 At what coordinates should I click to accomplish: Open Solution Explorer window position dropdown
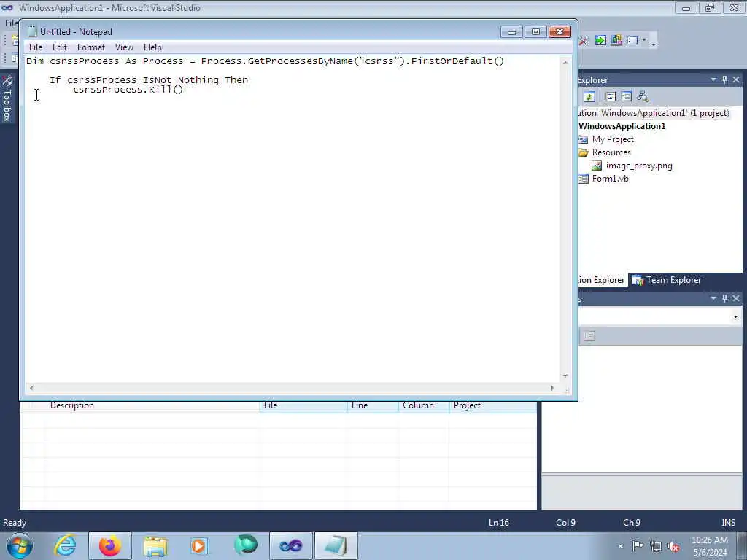pyautogui.click(x=713, y=79)
